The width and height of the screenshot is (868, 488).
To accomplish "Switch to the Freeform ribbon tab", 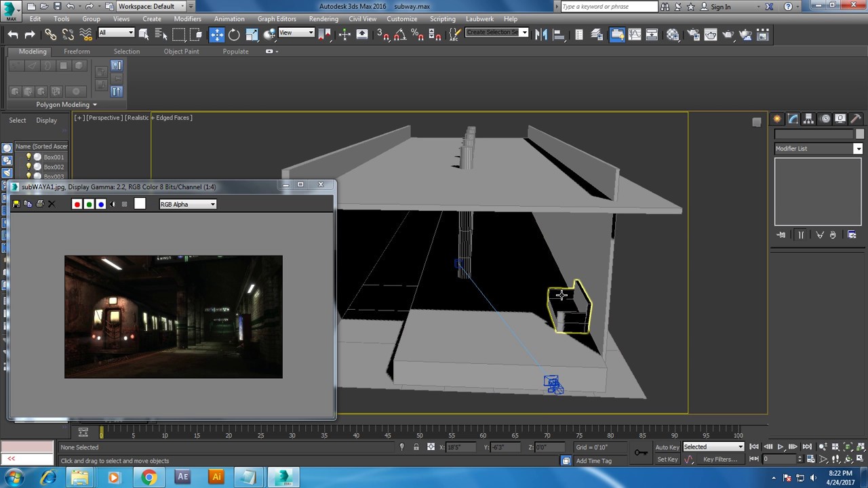I will [x=77, y=52].
